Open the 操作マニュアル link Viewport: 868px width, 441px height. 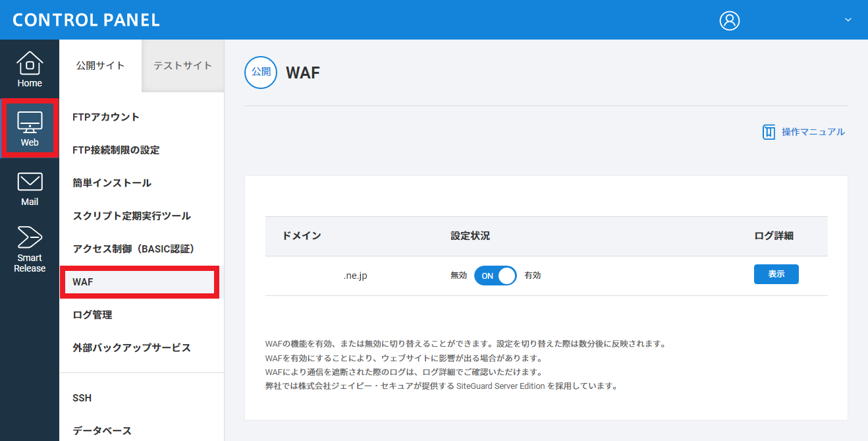(x=813, y=132)
